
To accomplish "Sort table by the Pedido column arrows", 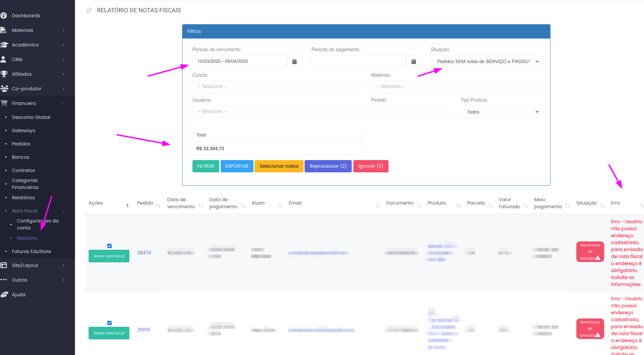I will pos(158,206).
